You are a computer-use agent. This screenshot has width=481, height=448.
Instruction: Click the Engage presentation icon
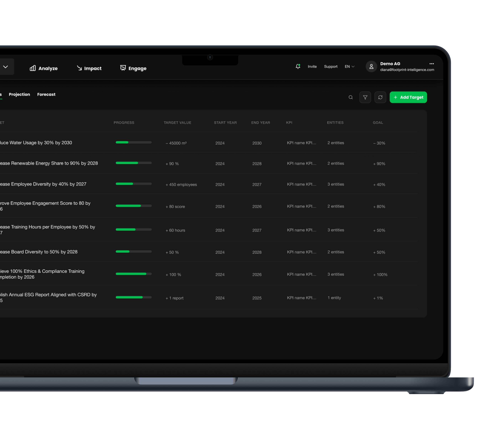click(x=123, y=68)
